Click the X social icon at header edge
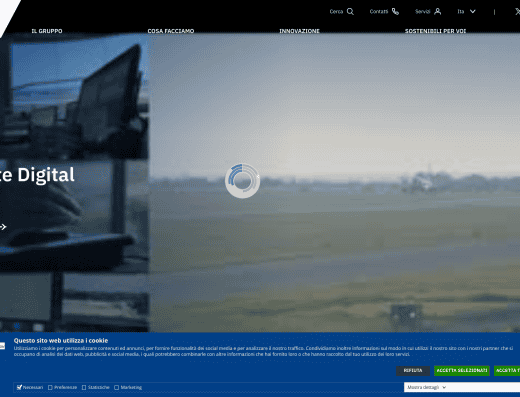Image resolution: width=520 pixels, height=397 pixels. click(517, 12)
